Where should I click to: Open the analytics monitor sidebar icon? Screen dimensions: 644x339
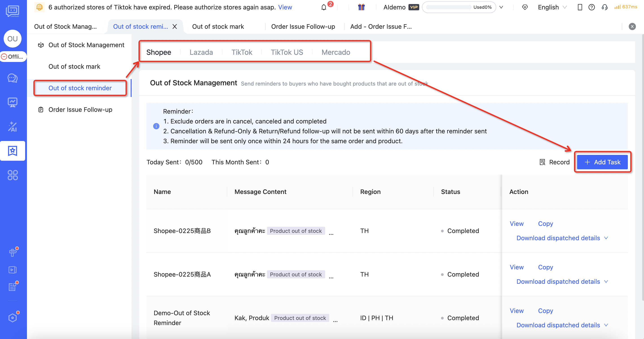point(13,102)
